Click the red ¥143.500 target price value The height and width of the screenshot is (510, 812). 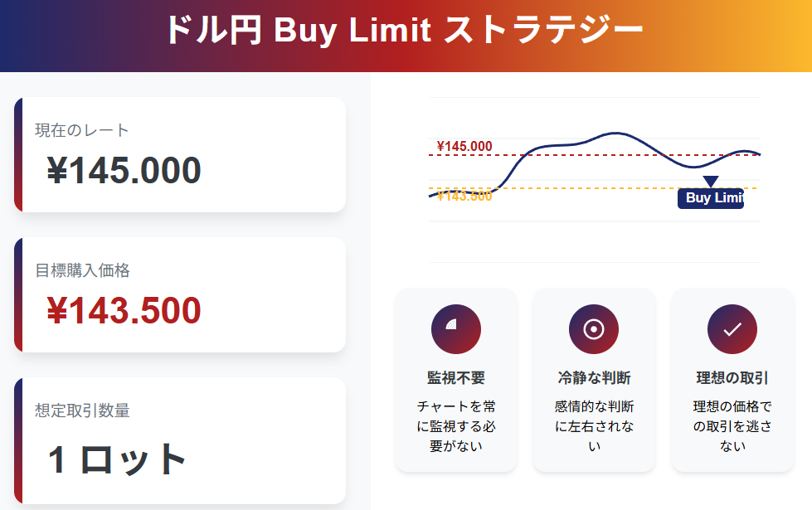pos(124,311)
